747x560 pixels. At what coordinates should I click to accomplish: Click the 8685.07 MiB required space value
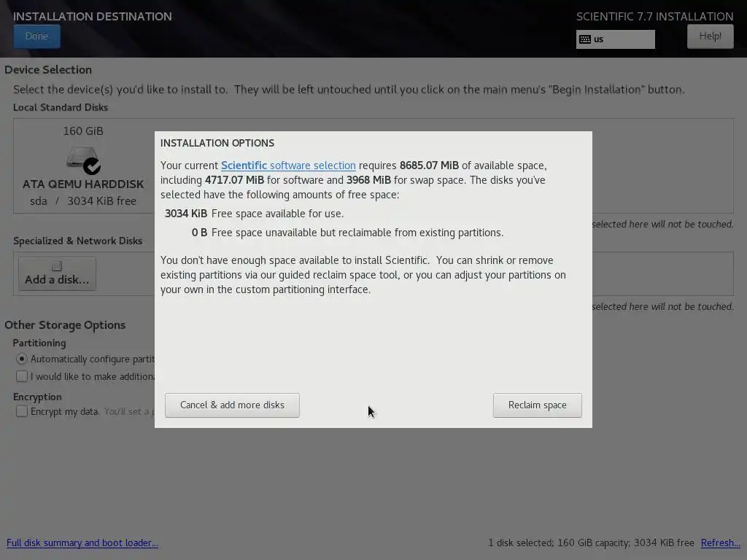tap(429, 166)
